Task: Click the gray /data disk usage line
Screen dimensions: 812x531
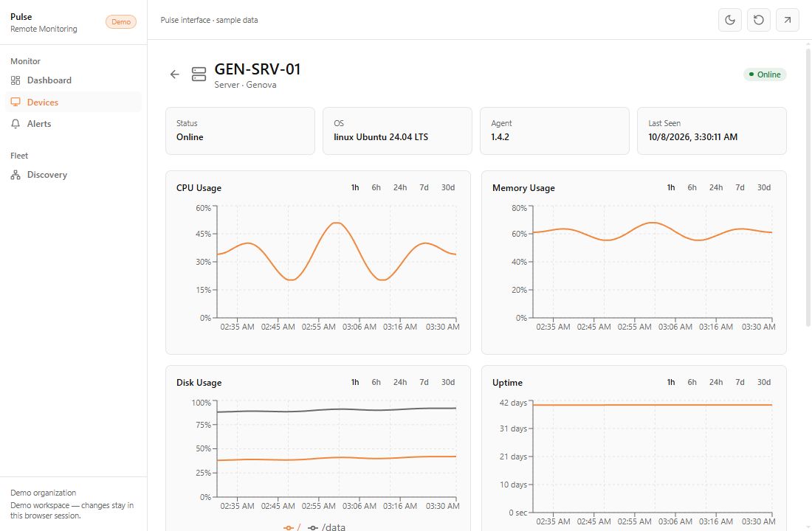Action: click(337, 409)
